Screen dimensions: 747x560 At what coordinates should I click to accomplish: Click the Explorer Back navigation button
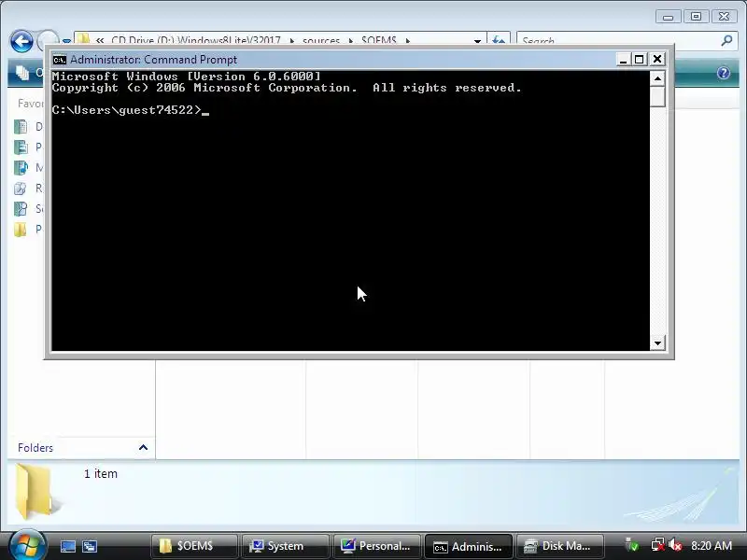[x=21, y=41]
